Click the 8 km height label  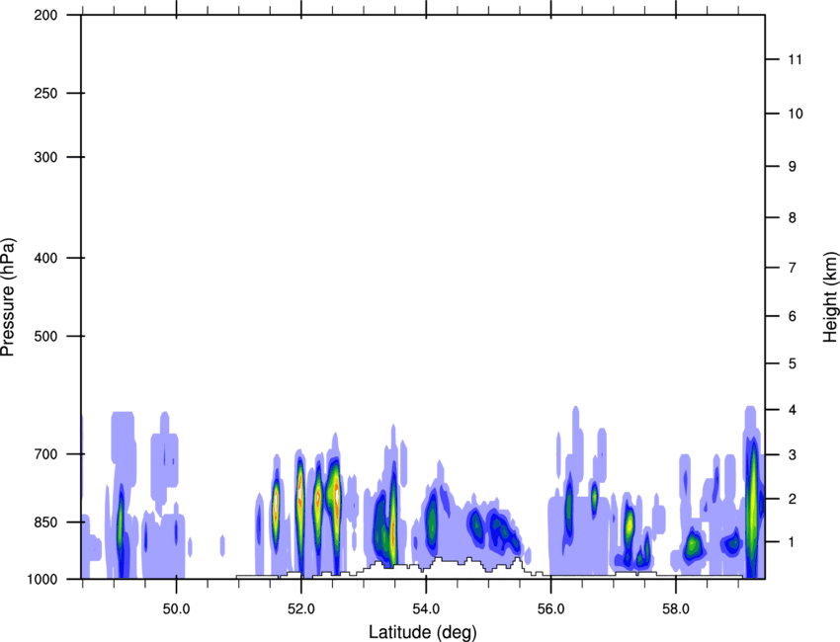(793, 218)
